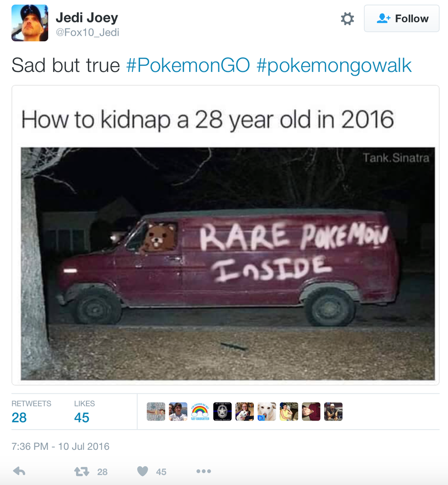The image size is (448, 485).
Task: Reply to the tweet with arrow icon
Action: [x=19, y=471]
